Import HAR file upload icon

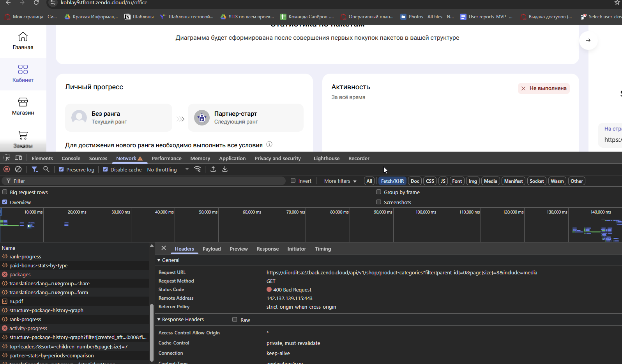tap(213, 169)
